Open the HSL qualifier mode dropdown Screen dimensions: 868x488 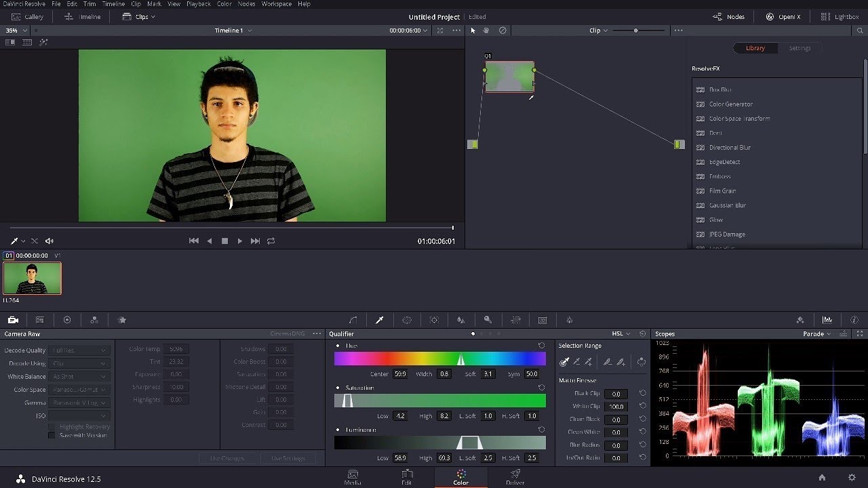coord(621,333)
